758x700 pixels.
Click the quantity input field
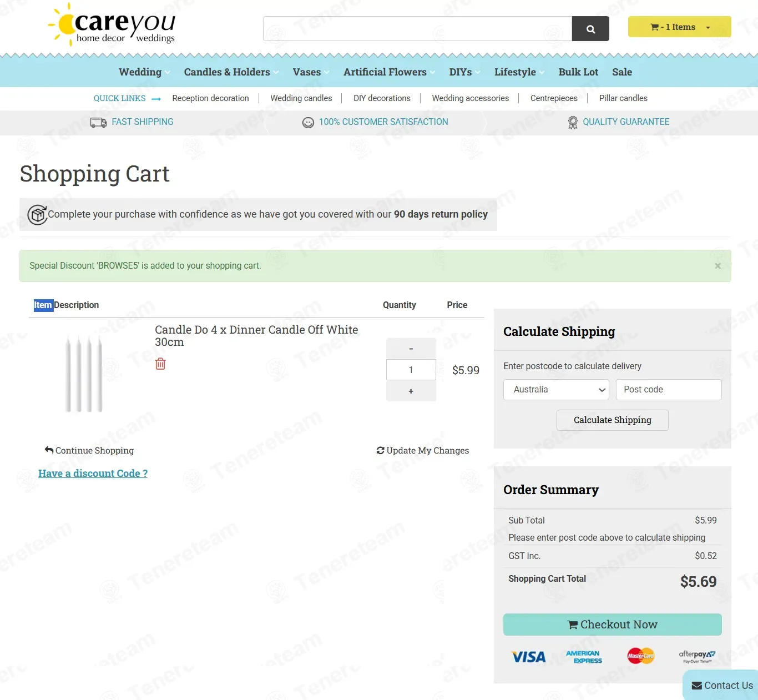(x=411, y=370)
